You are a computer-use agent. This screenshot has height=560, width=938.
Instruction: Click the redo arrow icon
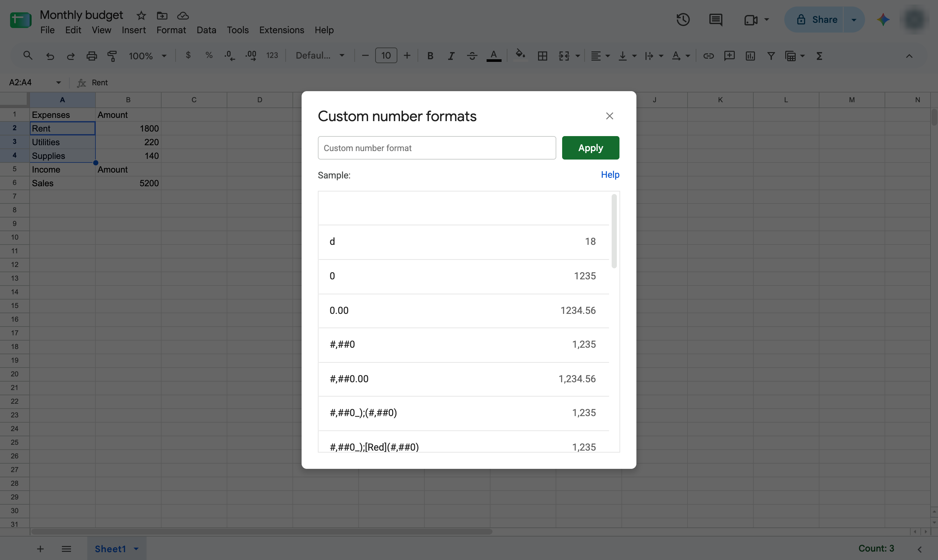(71, 56)
